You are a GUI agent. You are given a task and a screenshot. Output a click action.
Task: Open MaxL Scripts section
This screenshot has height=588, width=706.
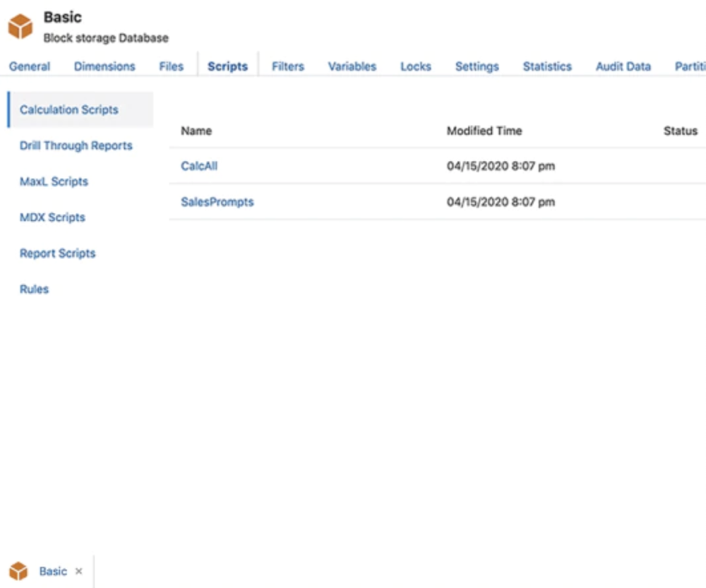click(x=53, y=181)
